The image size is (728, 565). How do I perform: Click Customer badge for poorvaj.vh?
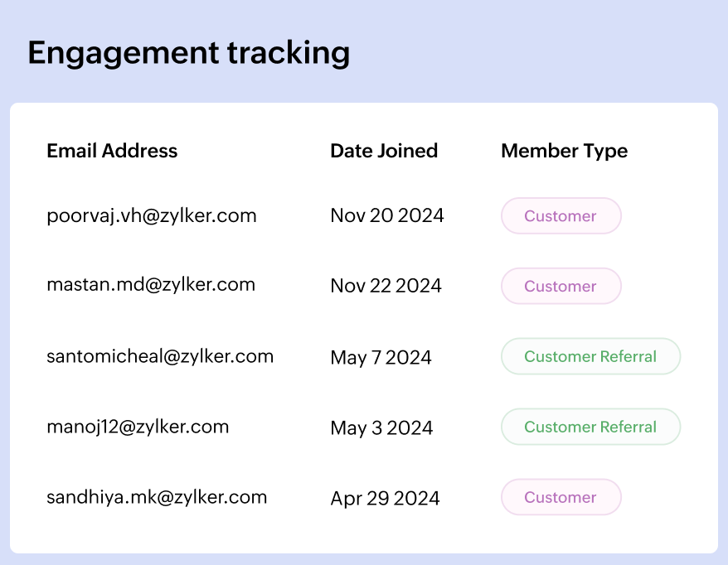tap(561, 216)
